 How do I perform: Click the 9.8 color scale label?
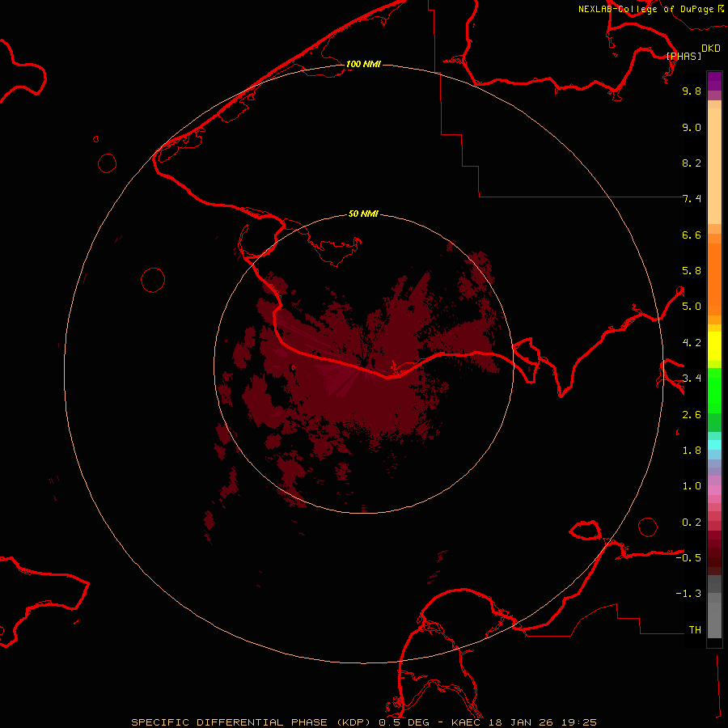pos(692,91)
